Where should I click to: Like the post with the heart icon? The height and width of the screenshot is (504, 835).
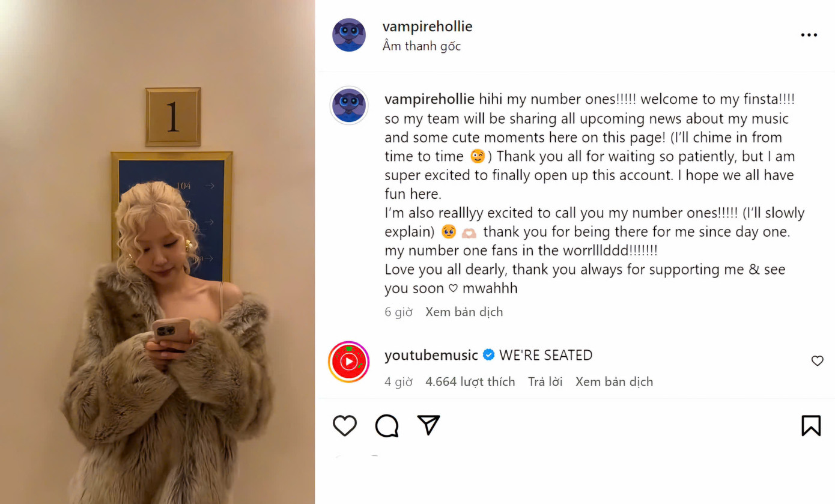(345, 425)
